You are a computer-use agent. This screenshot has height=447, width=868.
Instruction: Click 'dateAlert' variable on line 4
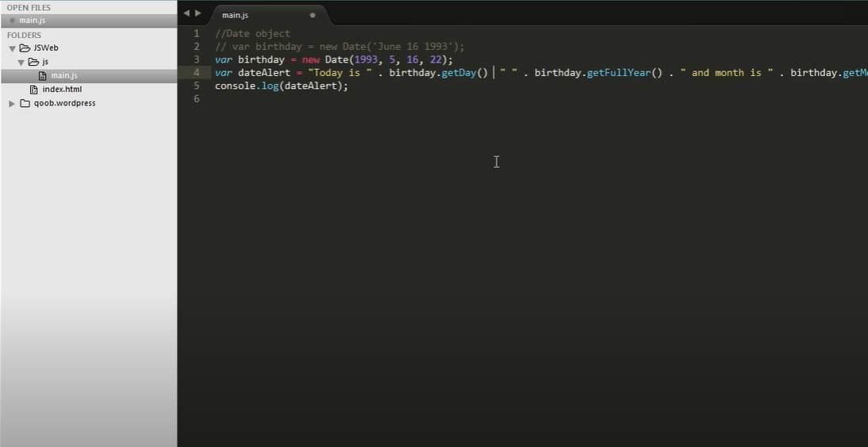click(264, 73)
